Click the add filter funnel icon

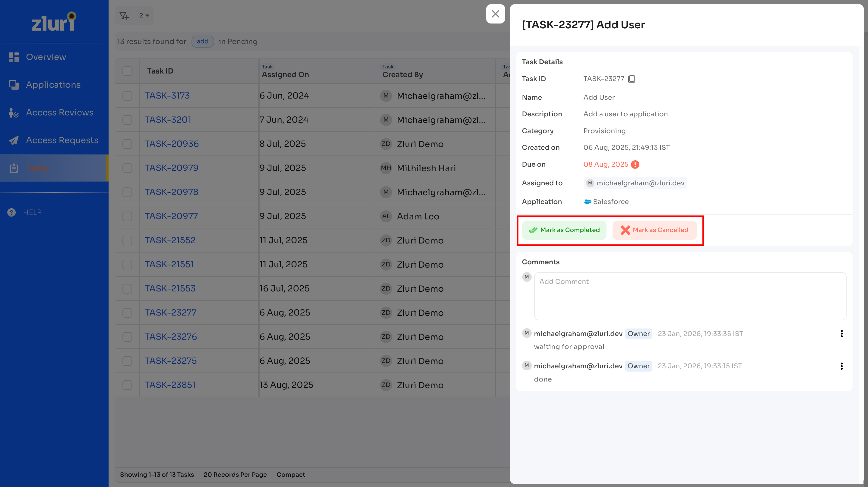pyautogui.click(x=124, y=15)
